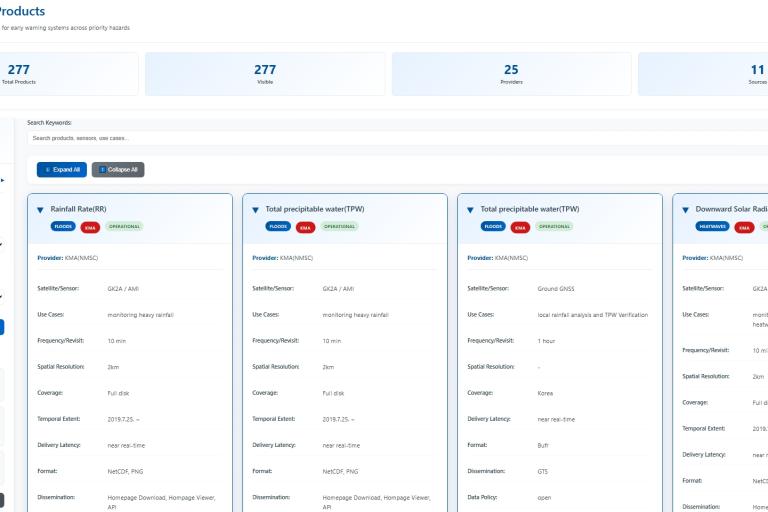
Task: Click FLOODS tag on the GK2A TPW card
Action: pos(277,227)
